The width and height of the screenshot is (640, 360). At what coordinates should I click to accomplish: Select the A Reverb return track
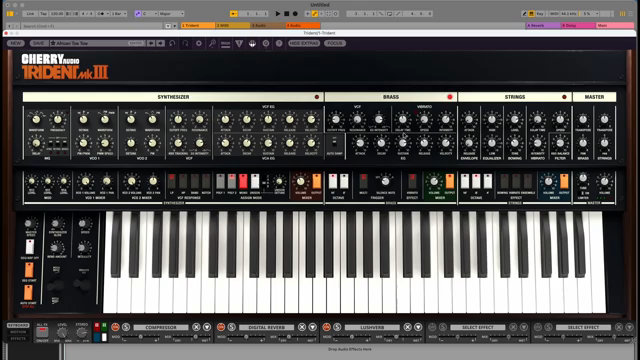pos(543,25)
